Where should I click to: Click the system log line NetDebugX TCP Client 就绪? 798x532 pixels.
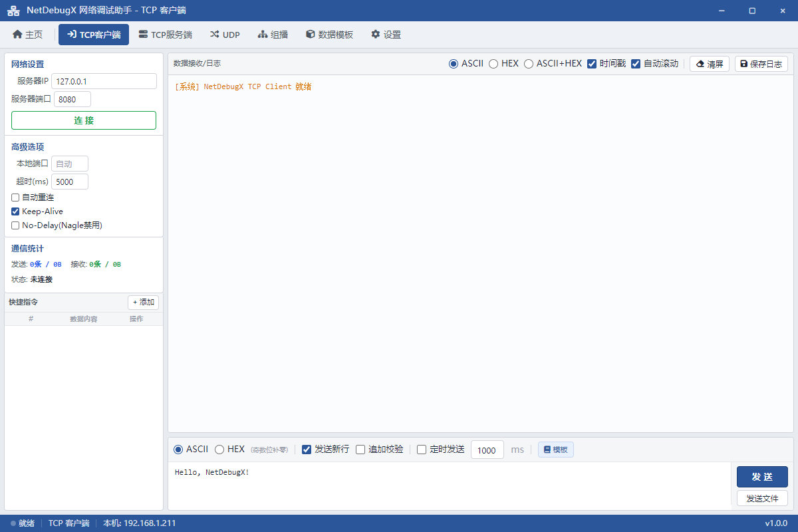(243, 86)
